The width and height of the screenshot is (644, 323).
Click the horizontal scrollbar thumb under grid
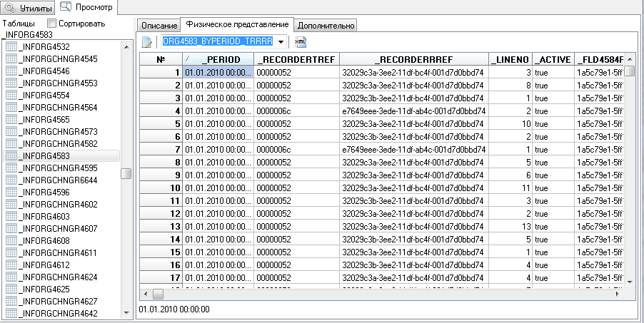[x=158, y=293]
